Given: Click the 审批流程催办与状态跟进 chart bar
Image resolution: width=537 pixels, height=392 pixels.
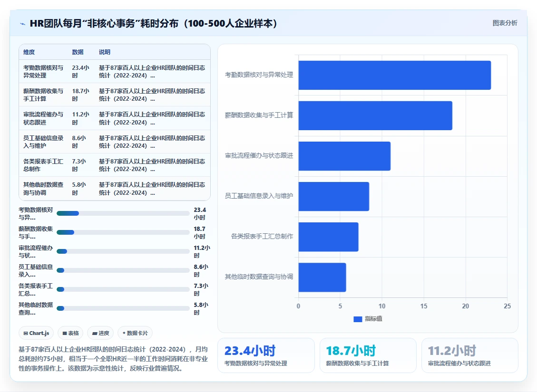Looking at the screenshot, I should 344,156.
